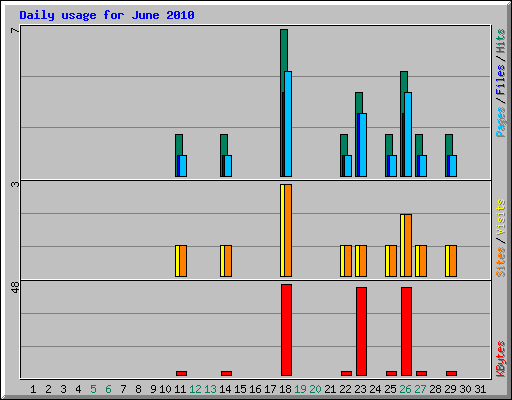This screenshot has height=400, width=512.
Task: Click the red KBytes bar for day 23
Action: click(x=361, y=331)
